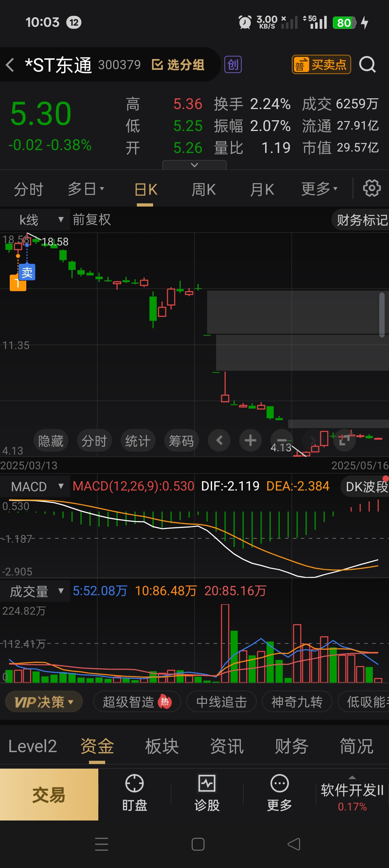389x868 pixels.
Task: Tap the 12 notification badge in status bar
Action: point(74,23)
